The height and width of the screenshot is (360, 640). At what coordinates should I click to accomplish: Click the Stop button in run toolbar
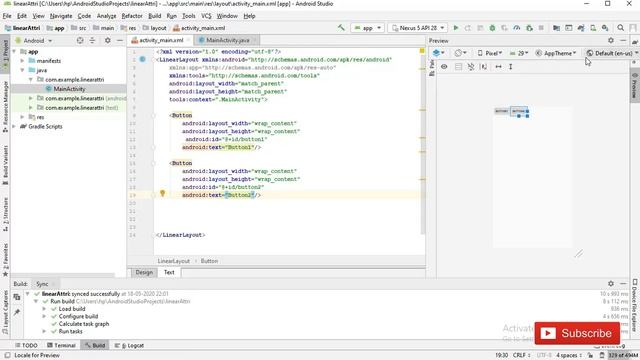541,28
